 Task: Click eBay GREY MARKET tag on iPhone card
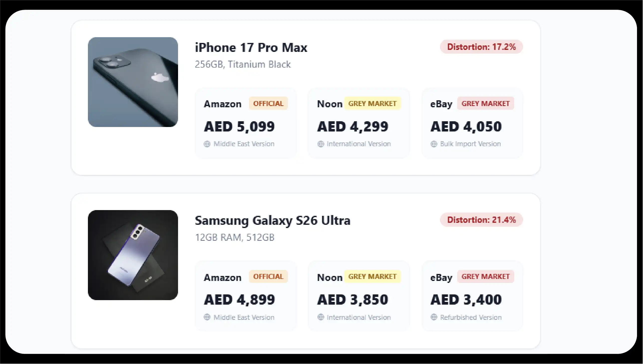(485, 104)
